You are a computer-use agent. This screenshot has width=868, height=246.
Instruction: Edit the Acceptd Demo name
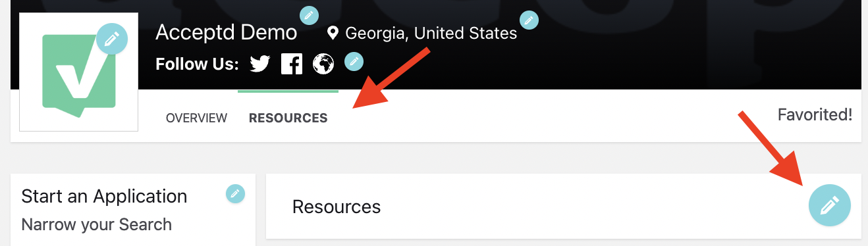[x=309, y=15]
